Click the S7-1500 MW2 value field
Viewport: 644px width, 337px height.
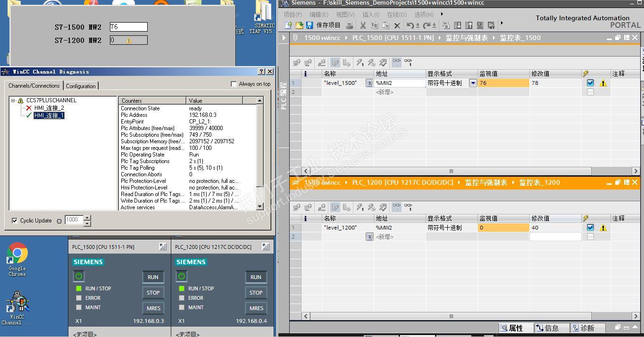point(128,27)
